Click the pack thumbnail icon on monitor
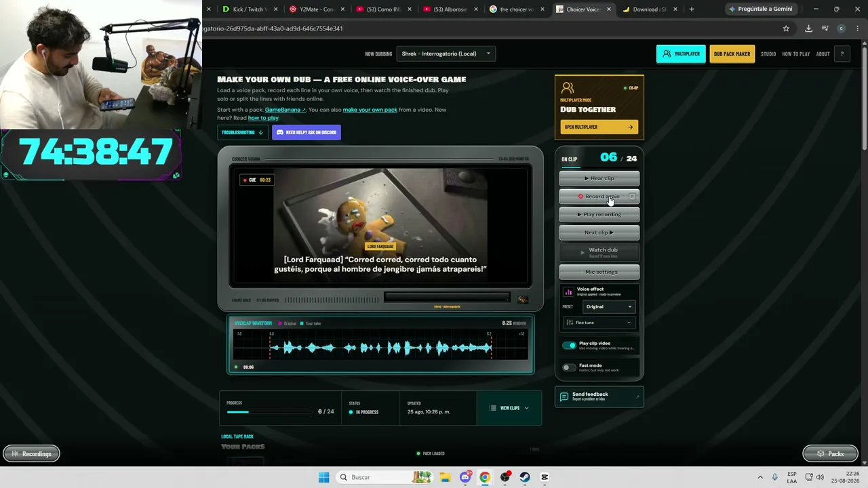 523,299
